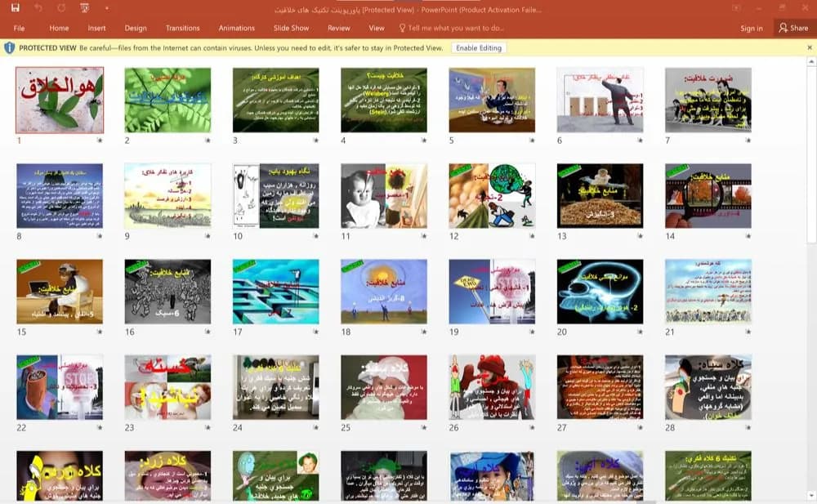Click the animation star under slide 22
The width and height of the screenshot is (817, 504).
[x=100, y=427]
